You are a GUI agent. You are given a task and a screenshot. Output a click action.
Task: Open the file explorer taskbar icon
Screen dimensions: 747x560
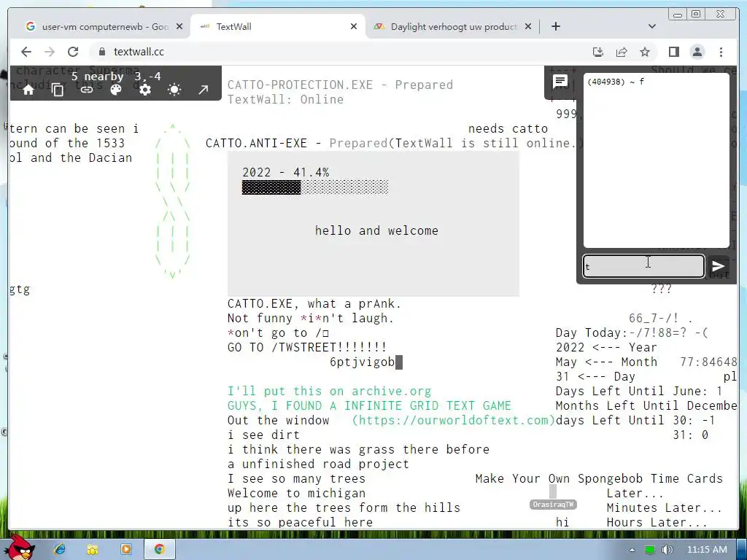[93, 549]
